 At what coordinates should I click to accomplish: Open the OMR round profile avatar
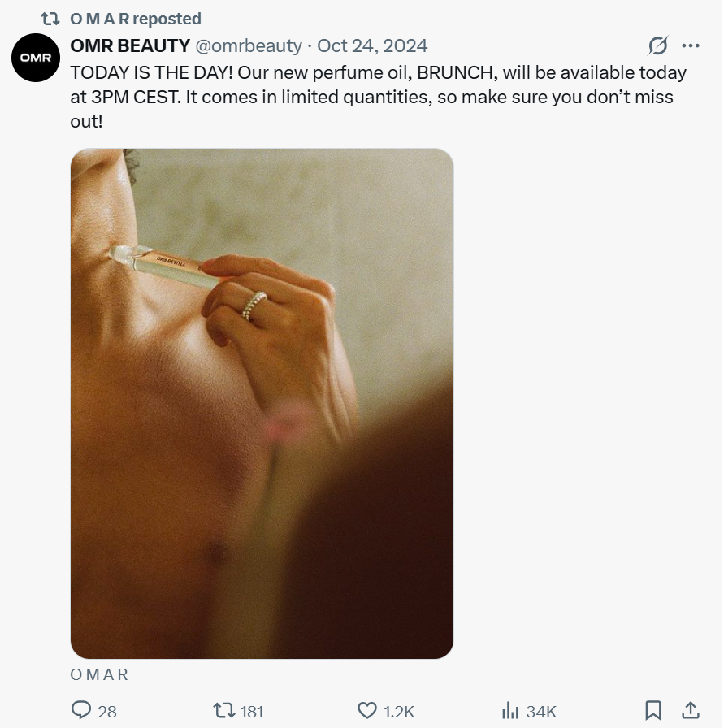[x=36, y=58]
